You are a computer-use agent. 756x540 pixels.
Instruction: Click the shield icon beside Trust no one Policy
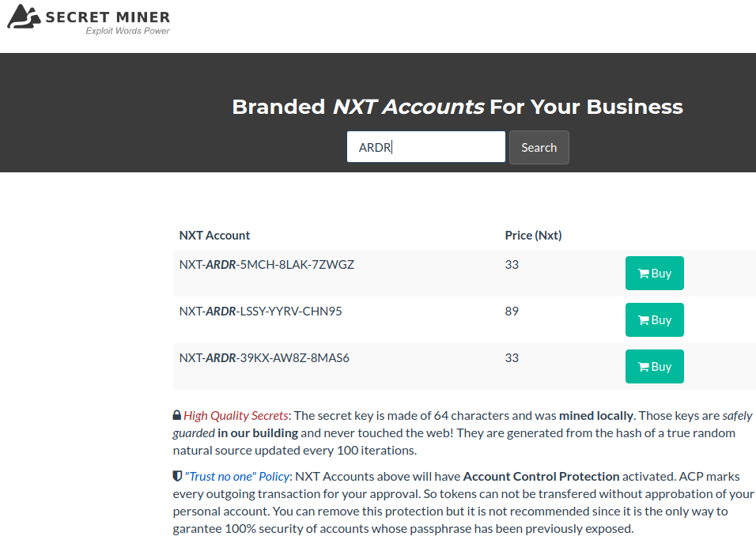[177, 477]
